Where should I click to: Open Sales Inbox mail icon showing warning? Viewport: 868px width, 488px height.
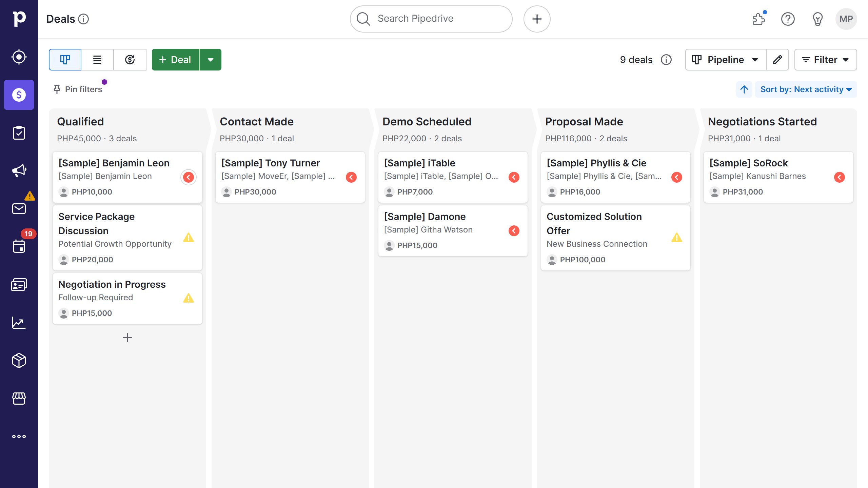click(x=19, y=208)
